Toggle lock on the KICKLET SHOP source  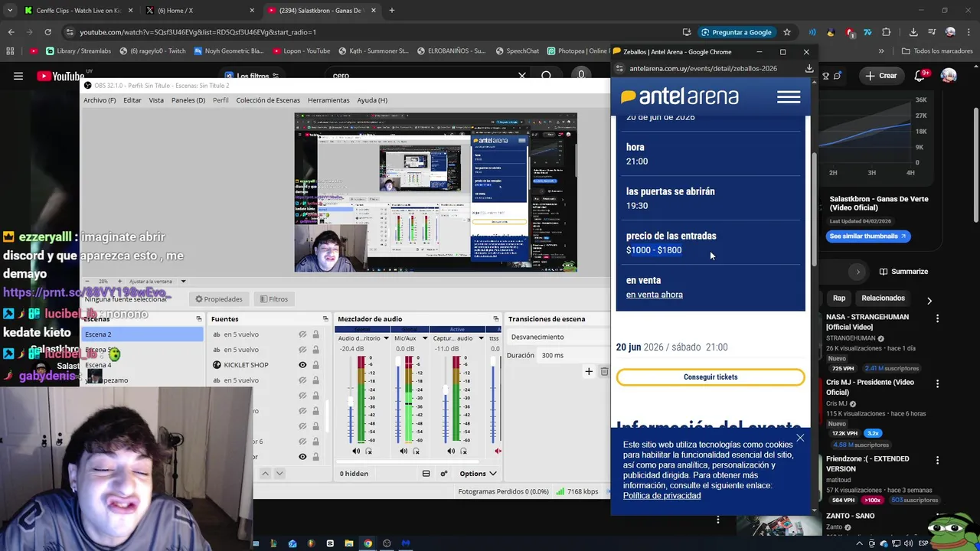[x=315, y=365]
